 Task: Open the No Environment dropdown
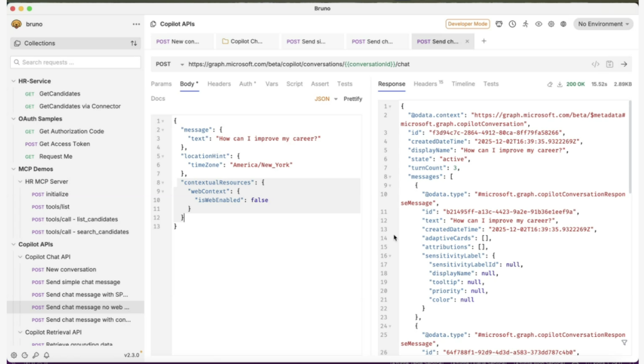coord(602,24)
